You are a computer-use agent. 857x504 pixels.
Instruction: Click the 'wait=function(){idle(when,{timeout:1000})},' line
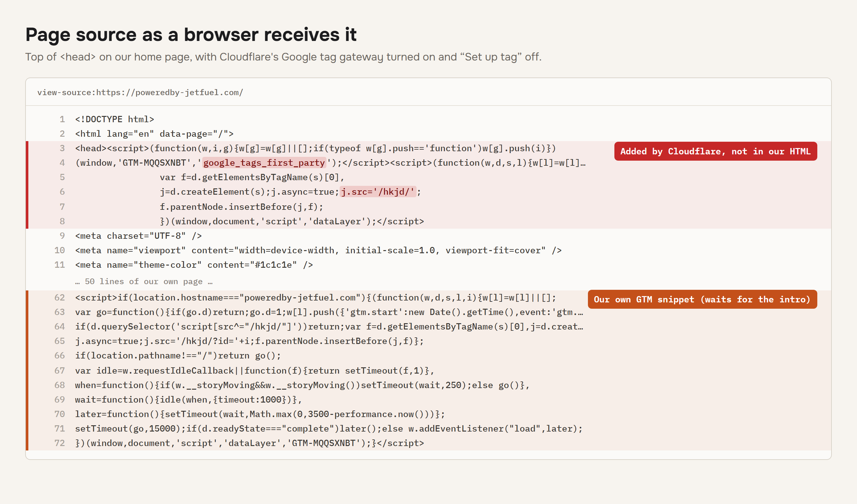coord(188,400)
